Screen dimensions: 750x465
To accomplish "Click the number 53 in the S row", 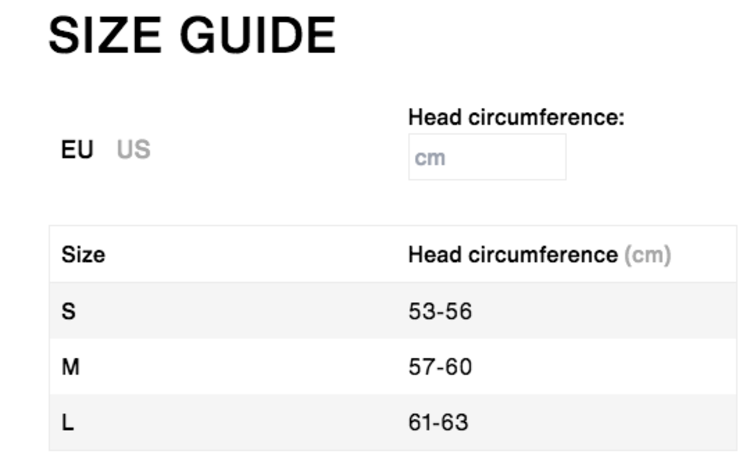I will pos(421,311).
